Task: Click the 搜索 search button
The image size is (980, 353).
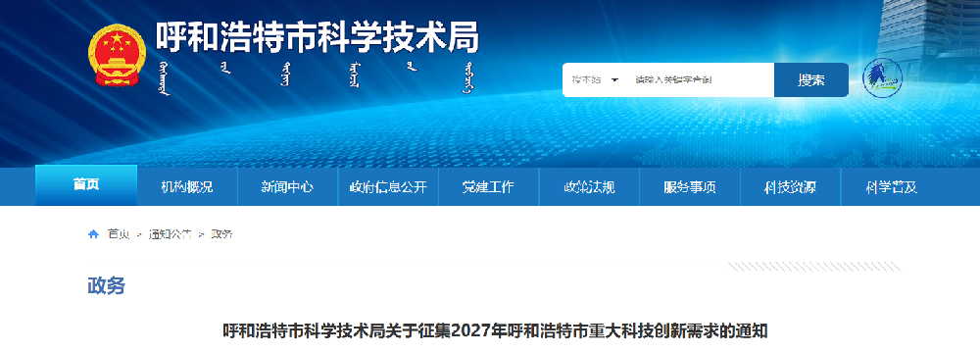Action: (810, 80)
